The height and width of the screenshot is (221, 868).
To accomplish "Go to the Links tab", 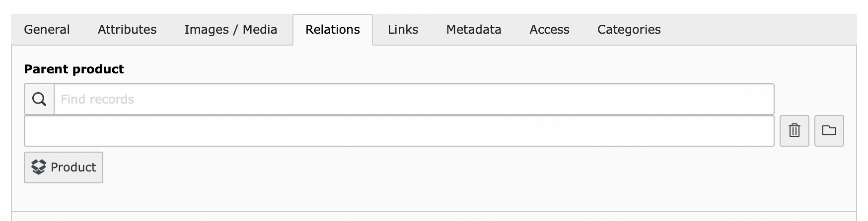I will [403, 30].
